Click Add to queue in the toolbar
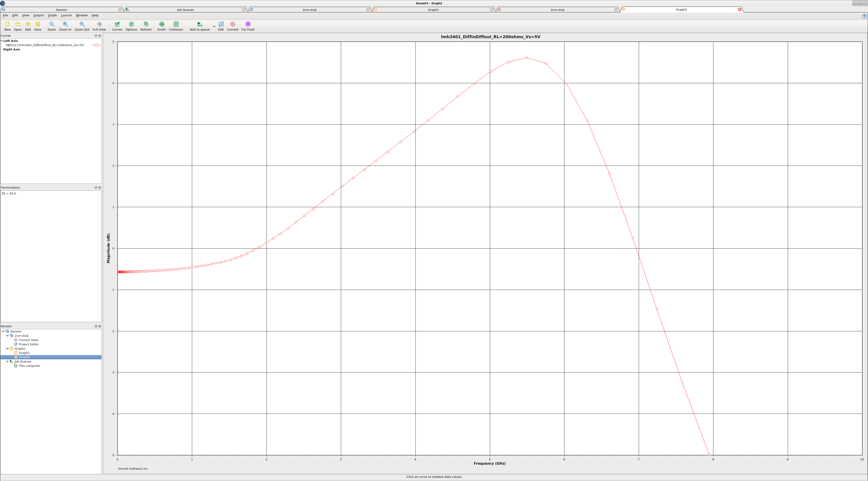 point(199,26)
